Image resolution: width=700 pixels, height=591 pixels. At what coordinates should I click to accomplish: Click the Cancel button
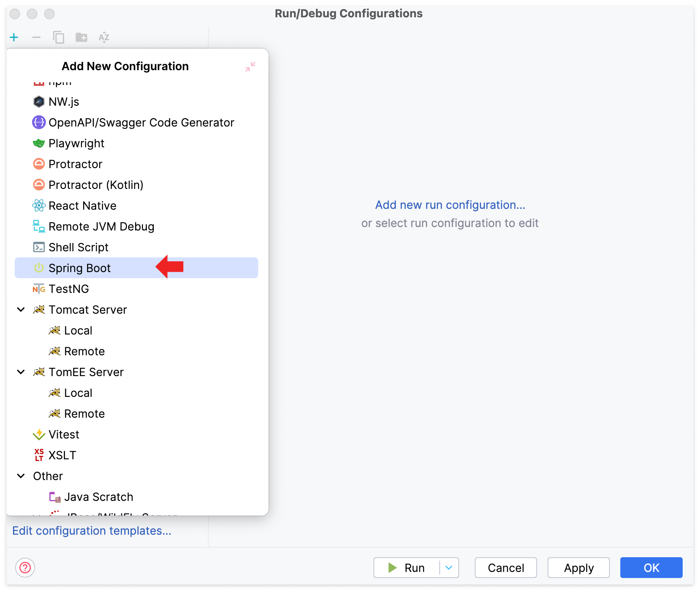pyautogui.click(x=506, y=568)
